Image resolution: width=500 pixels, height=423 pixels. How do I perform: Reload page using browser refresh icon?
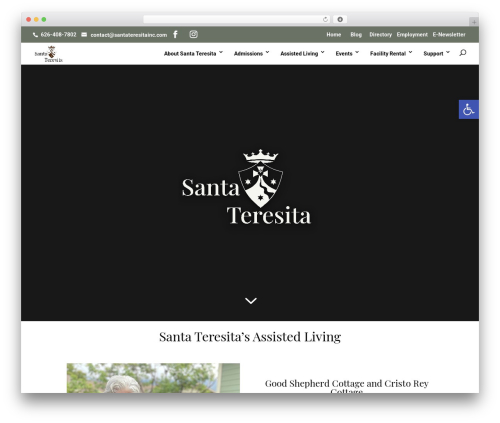pyautogui.click(x=325, y=19)
